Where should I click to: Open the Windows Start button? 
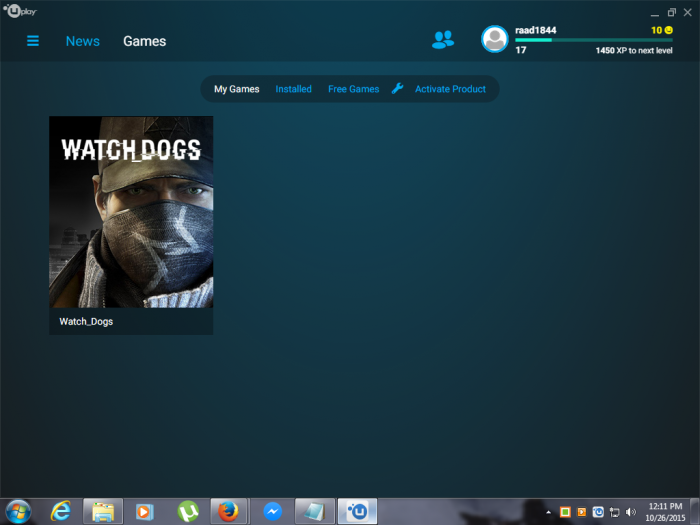point(18,512)
